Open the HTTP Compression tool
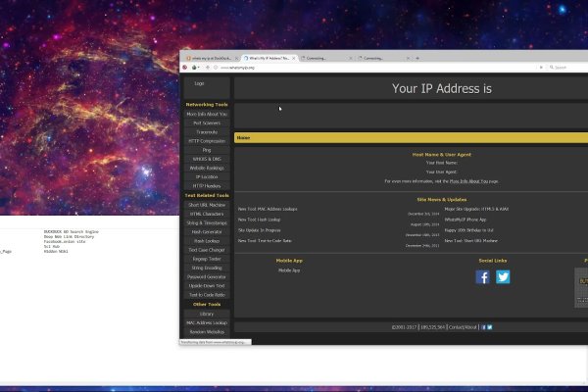The height and width of the screenshot is (392, 588). coord(207,141)
